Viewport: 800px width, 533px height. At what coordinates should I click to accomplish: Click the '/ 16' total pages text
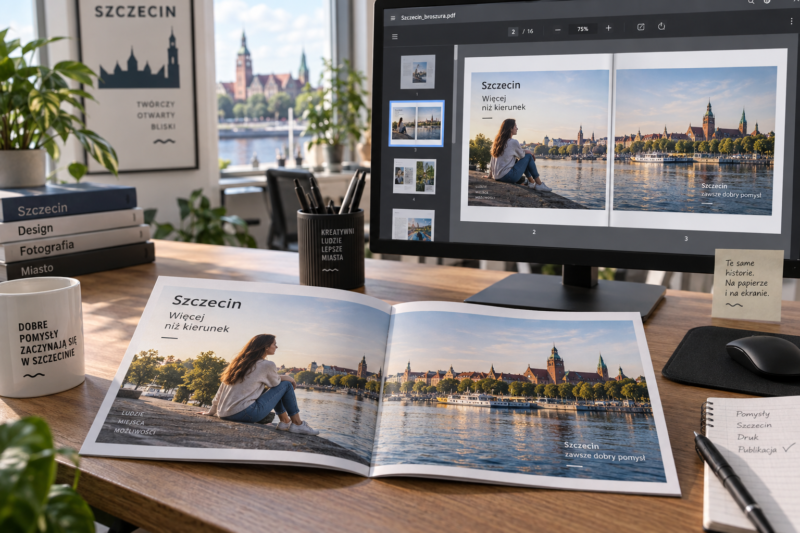(528, 31)
